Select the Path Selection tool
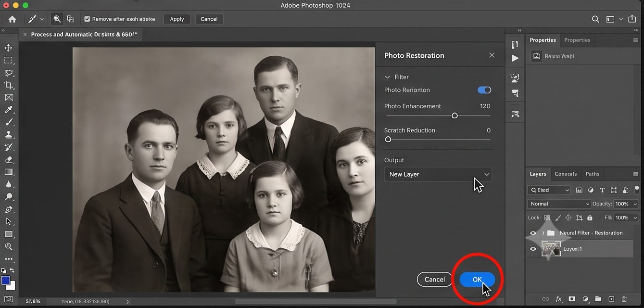Screen dimensions: 644x308 click(x=9, y=221)
